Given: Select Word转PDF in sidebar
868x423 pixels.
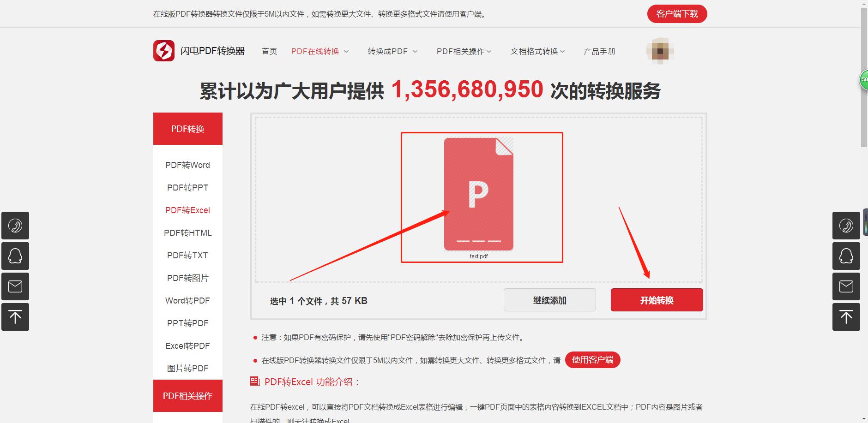Looking at the screenshot, I should pyautogui.click(x=187, y=300).
